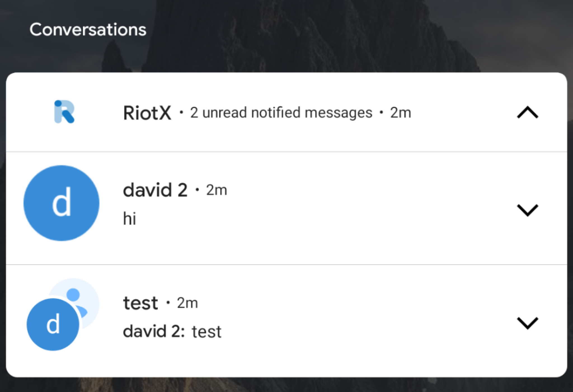Click the 2m timestamp beside test title
The image size is (573, 392).
[187, 303]
